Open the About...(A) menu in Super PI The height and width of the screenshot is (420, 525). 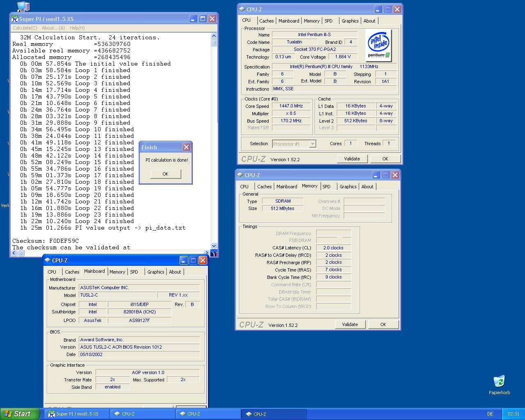click(x=53, y=28)
